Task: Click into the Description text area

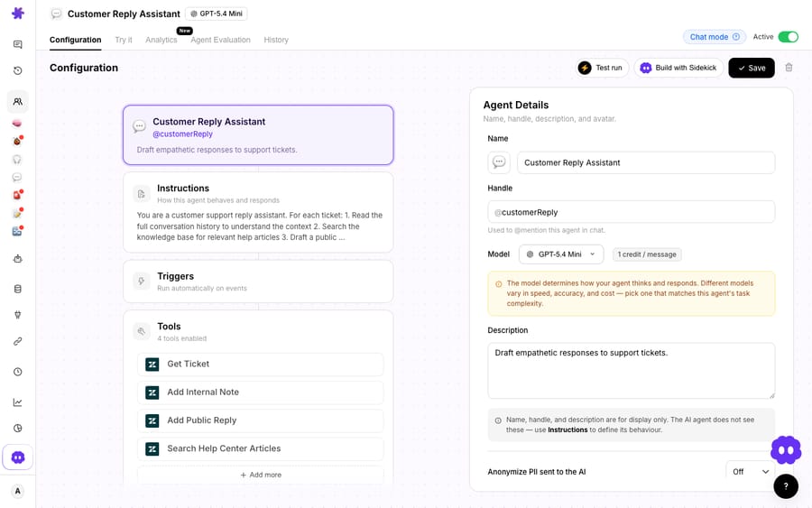Action: 632,371
